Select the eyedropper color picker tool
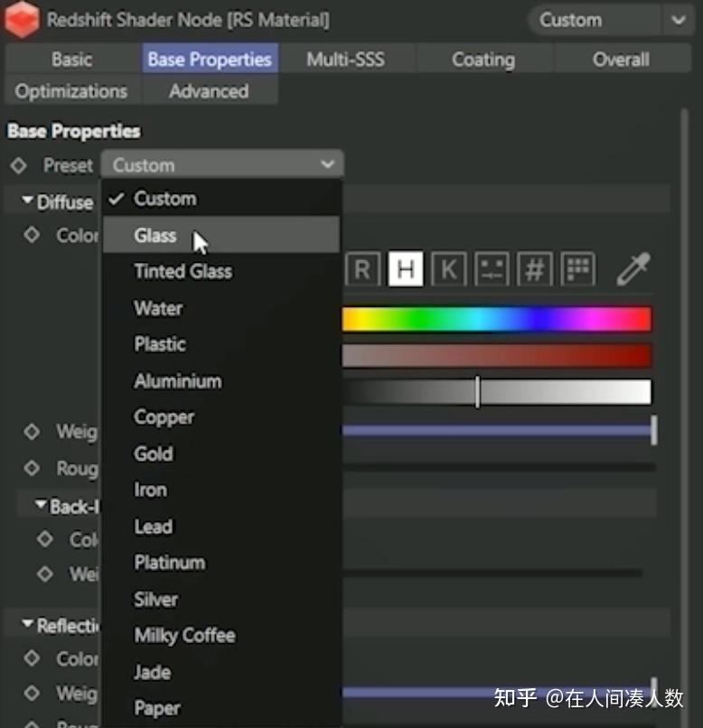This screenshot has width=703, height=728. pos(634,268)
